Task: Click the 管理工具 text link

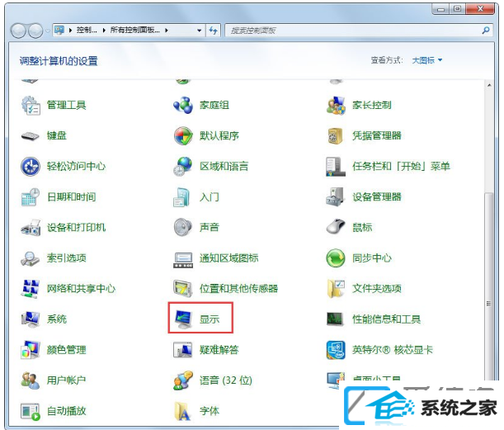Action: [x=67, y=105]
